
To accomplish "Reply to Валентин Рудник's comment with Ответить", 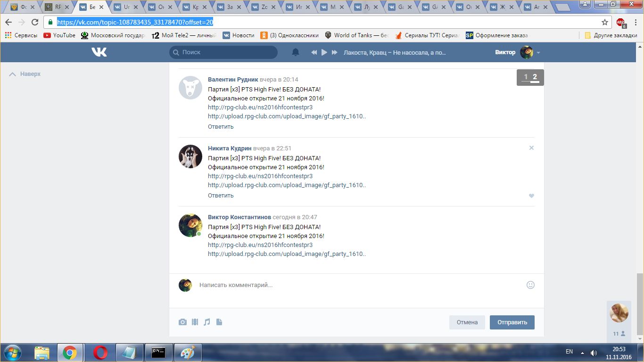I will (x=221, y=127).
